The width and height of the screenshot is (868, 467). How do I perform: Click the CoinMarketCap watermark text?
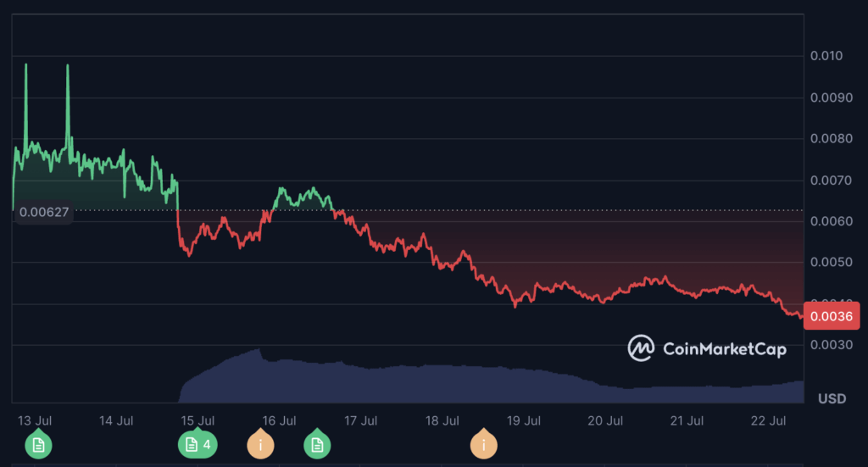click(724, 348)
